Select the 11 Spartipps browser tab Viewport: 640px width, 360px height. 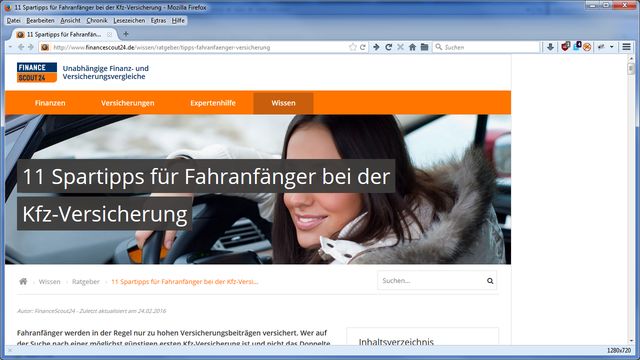click(64, 35)
